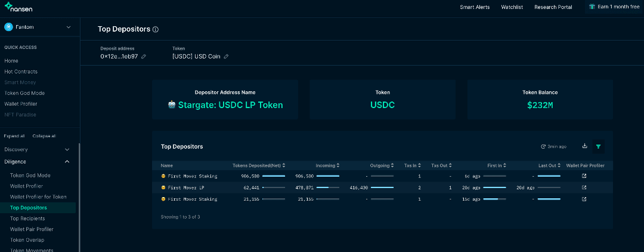Click Top Depositors info icon
Image resolution: width=644 pixels, height=252 pixels.
tap(156, 29)
